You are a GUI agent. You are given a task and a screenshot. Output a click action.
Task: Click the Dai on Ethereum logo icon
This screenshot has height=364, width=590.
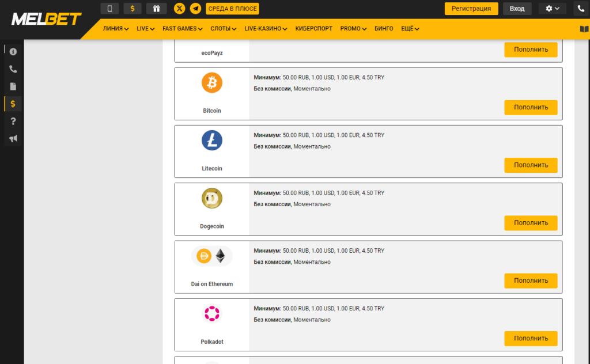coord(212,256)
